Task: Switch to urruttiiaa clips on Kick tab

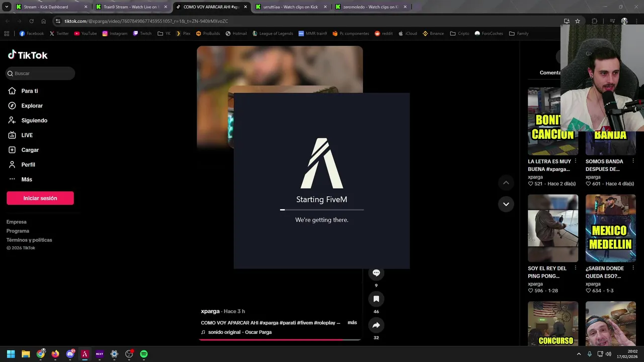Action: pos(290,7)
